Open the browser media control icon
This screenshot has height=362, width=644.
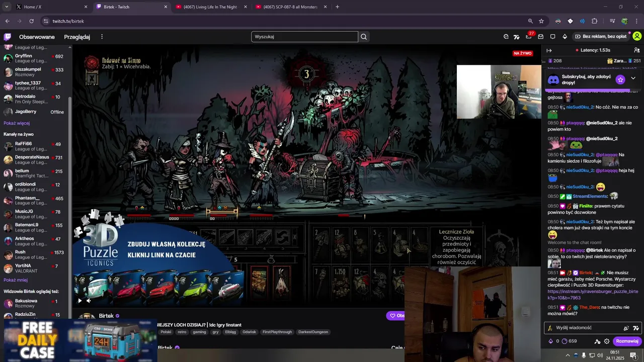(x=612, y=21)
